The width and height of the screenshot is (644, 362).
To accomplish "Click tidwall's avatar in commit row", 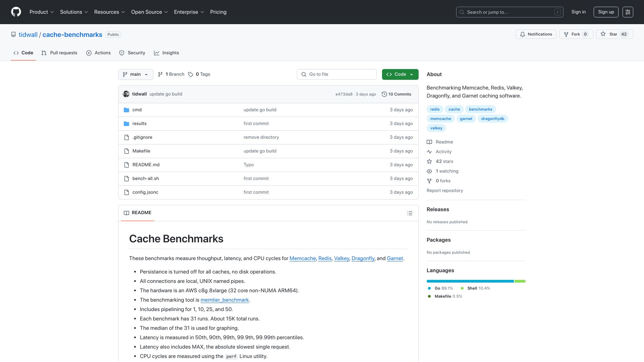I will (126, 94).
